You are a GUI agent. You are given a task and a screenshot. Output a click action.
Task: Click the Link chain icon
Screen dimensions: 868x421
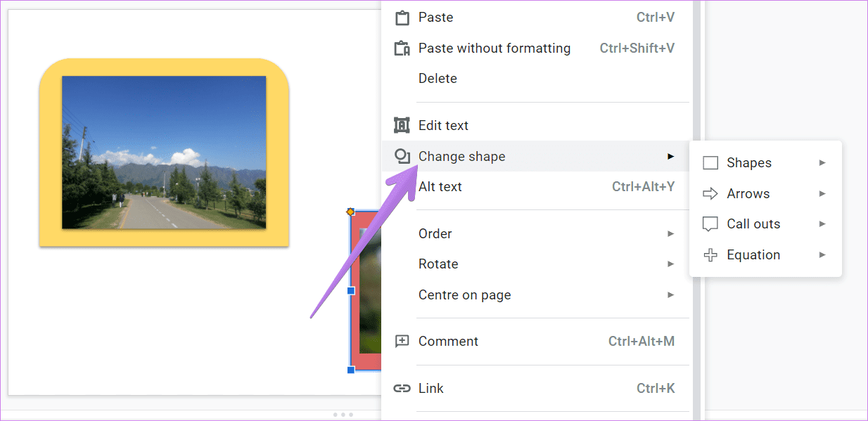[402, 388]
